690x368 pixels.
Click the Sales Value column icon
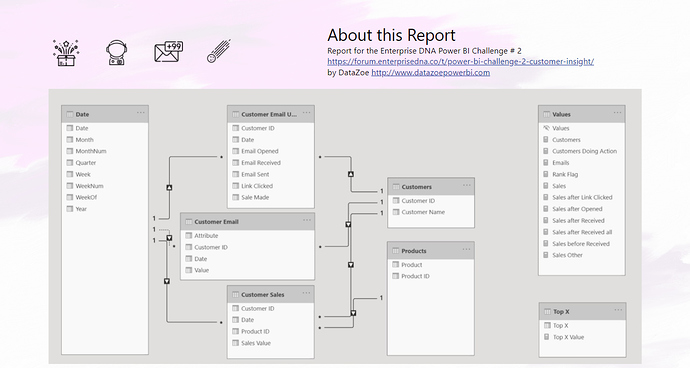point(235,343)
